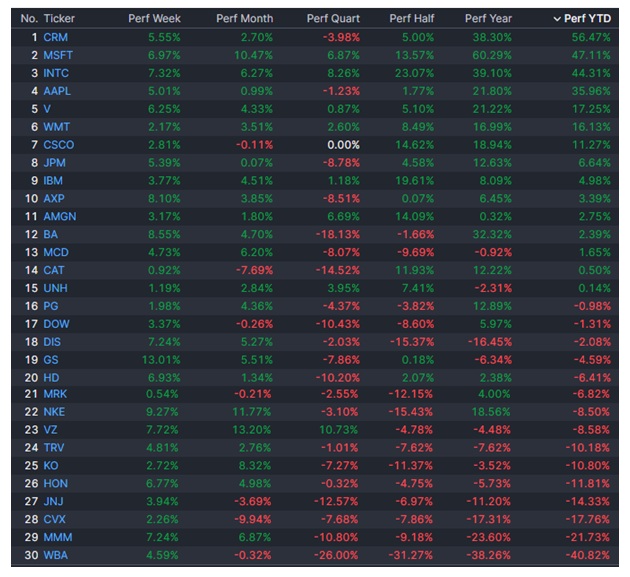Image resolution: width=630 pixels, height=577 pixels.
Task: Click VZ's Perf Month value 13.20%
Action: pyautogui.click(x=252, y=430)
